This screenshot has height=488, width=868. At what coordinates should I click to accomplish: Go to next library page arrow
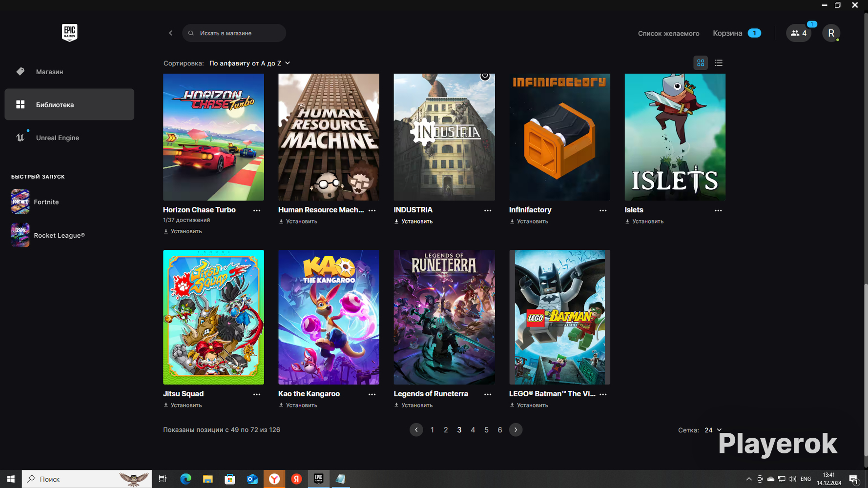point(516,430)
